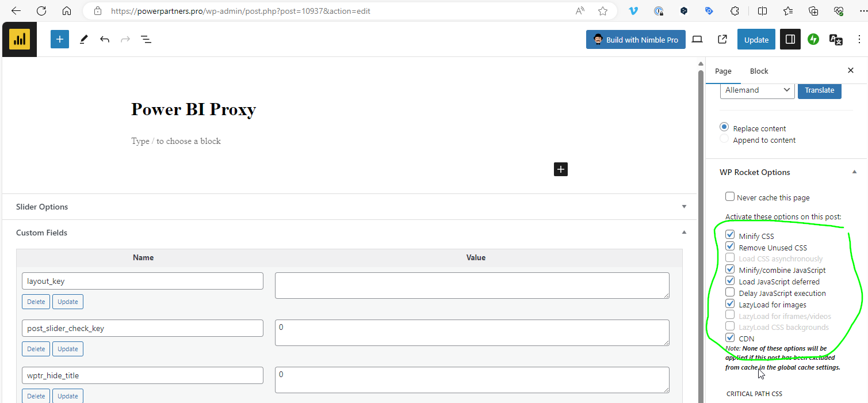Enable Never cache this page checkbox

pyautogui.click(x=730, y=197)
